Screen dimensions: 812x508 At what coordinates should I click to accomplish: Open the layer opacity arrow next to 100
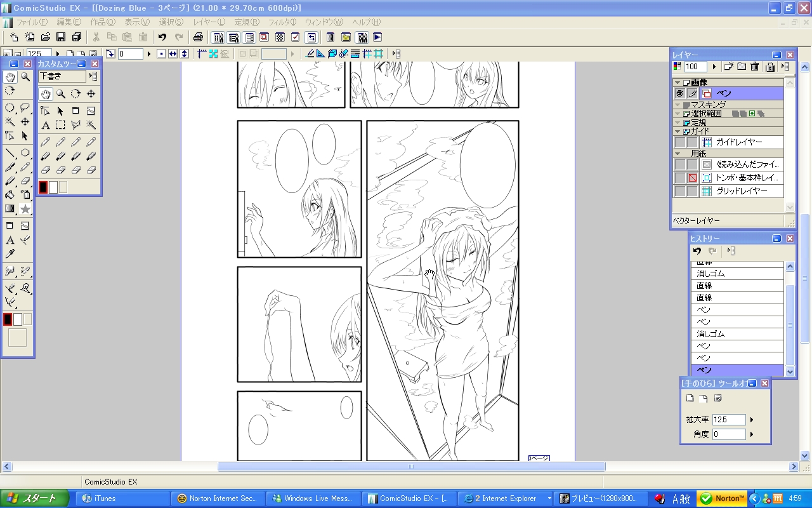(714, 67)
